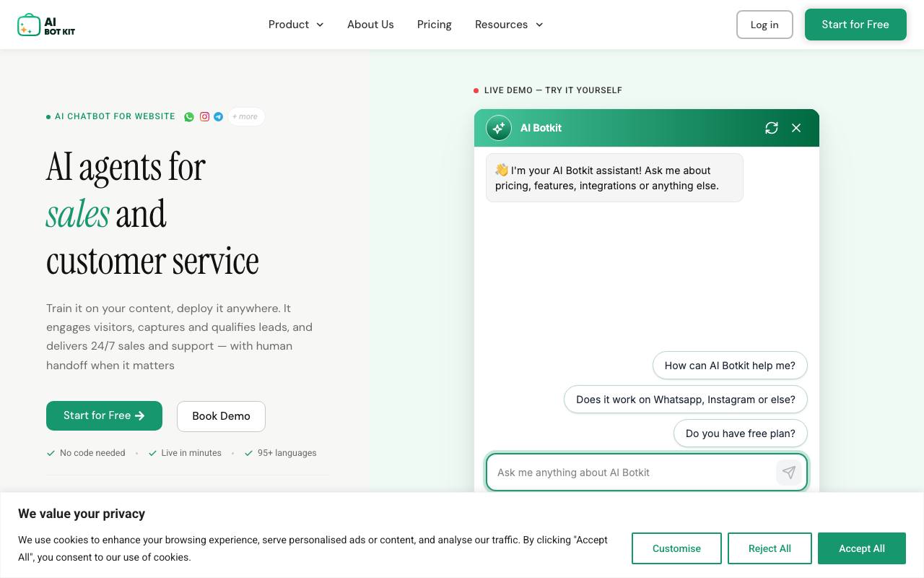Go to the Pricing page
This screenshot has height=578, width=924.
tap(435, 25)
